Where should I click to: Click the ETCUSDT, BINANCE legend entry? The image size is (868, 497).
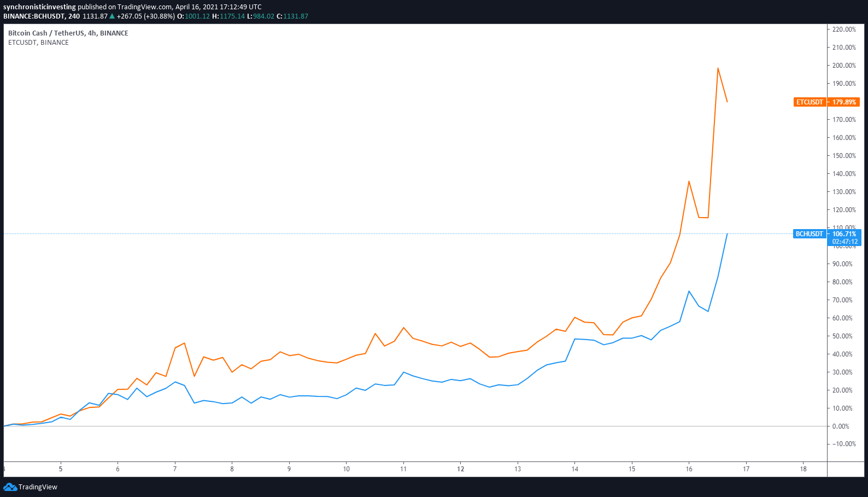pos(38,43)
